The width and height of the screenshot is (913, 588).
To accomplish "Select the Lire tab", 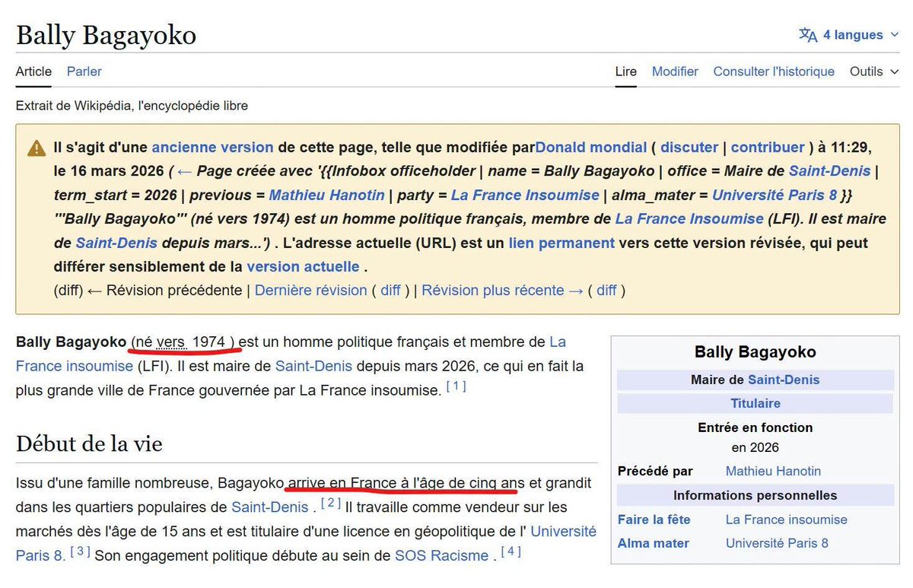I will tap(625, 72).
